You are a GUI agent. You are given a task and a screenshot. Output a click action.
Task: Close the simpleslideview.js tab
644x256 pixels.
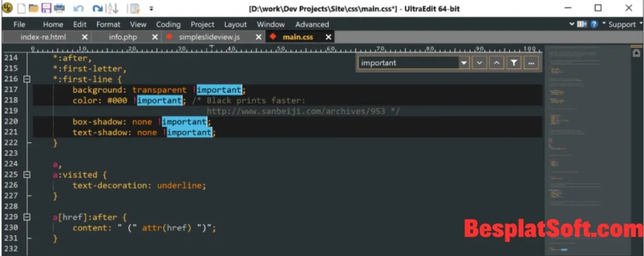click(x=258, y=37)
